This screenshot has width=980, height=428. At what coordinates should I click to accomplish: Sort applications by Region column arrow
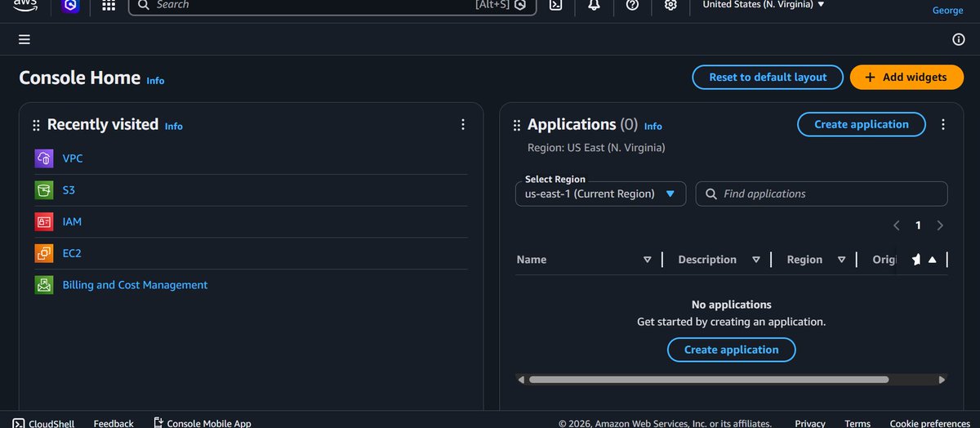pyautogui.click(x=841, y=260)
